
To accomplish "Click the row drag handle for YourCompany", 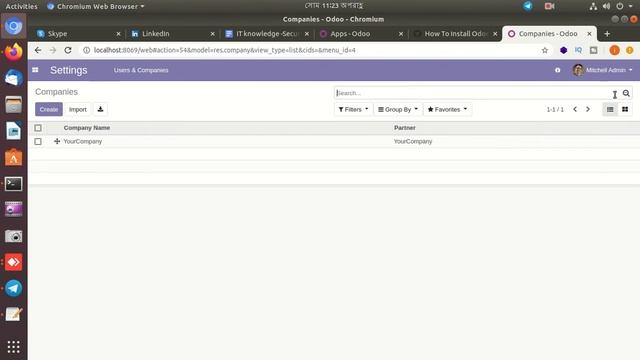I will click(x=57, y=141).
